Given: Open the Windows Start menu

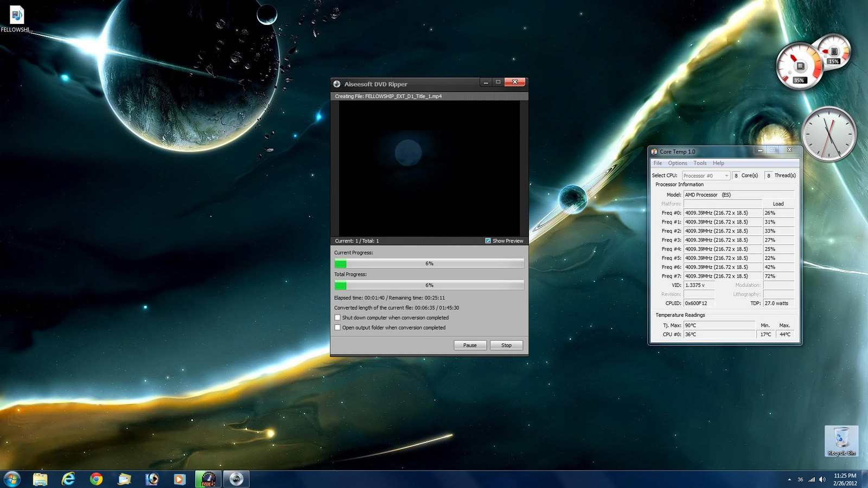Looking at the screenshot, I should click(12, 479).
